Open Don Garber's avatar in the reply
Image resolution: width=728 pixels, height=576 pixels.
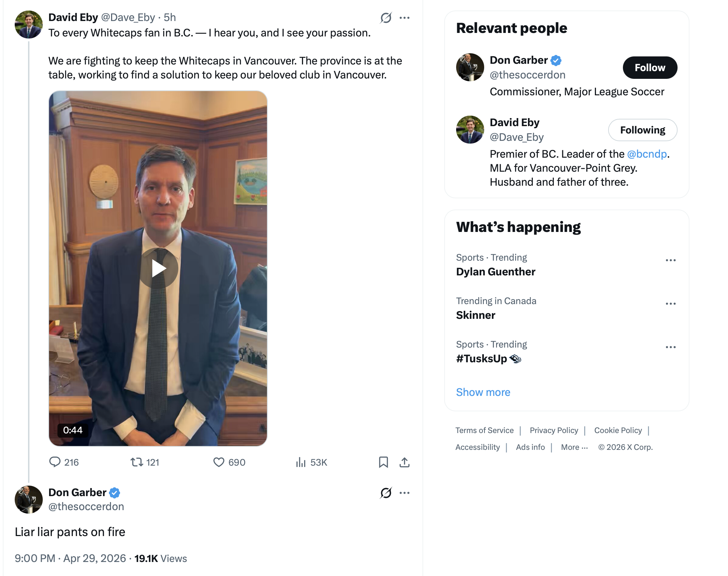pyautogui.click(x=29, y=500)
